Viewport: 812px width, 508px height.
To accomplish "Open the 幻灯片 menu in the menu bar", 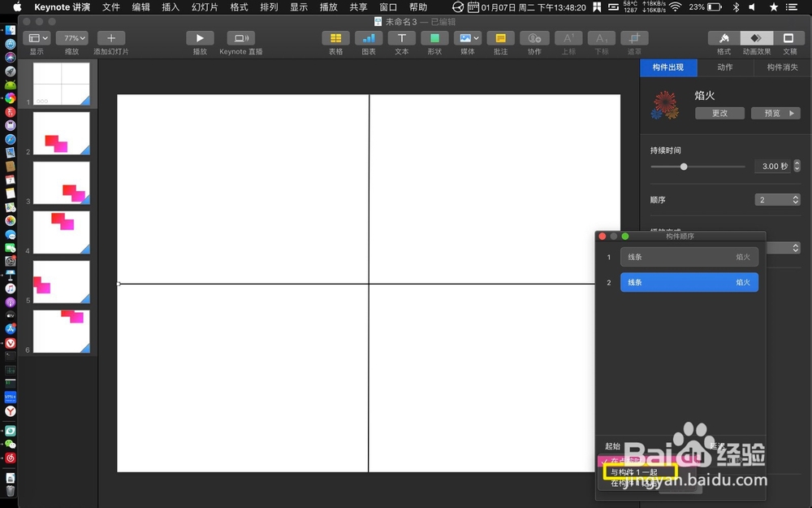I will (x=204, y=7).
